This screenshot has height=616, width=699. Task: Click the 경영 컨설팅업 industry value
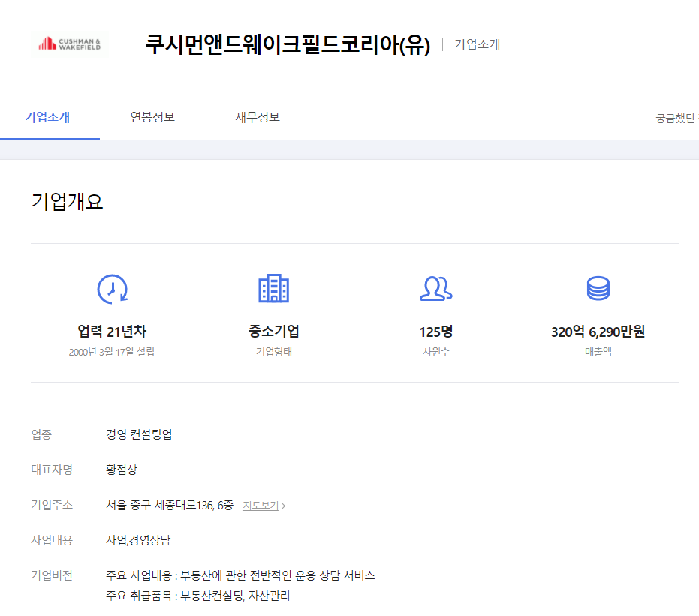click(139, 434)
